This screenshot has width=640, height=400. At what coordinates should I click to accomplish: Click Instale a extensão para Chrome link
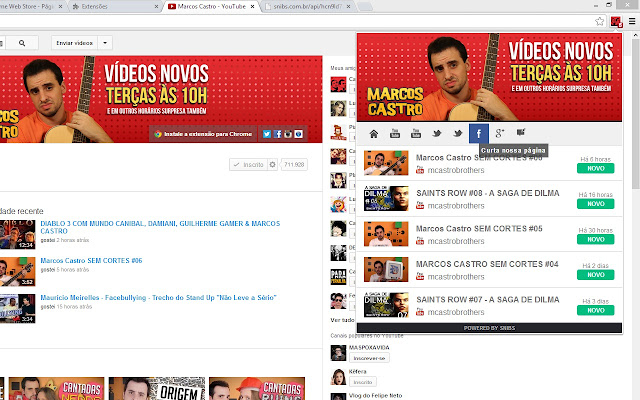click(x=203, y=134)
